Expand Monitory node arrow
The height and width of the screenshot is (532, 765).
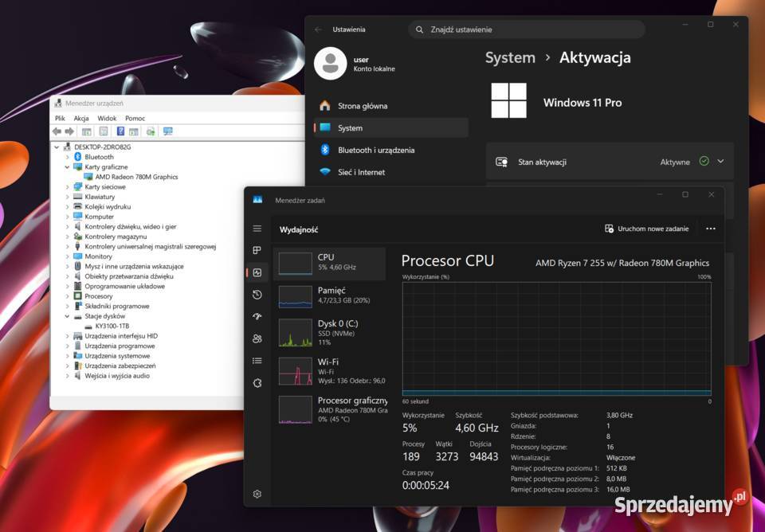(x=67, y=256)
